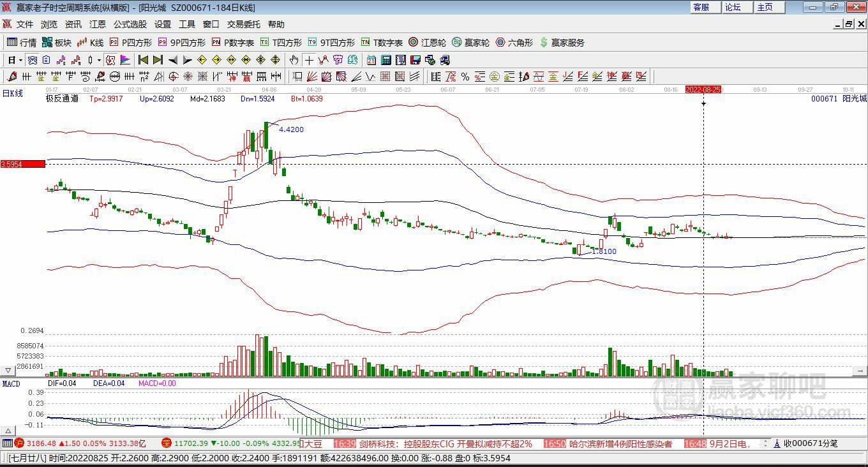The image size is (868, 467).
Task: Click the yellow diamond left-arrow icon
Action: [202, 60]
